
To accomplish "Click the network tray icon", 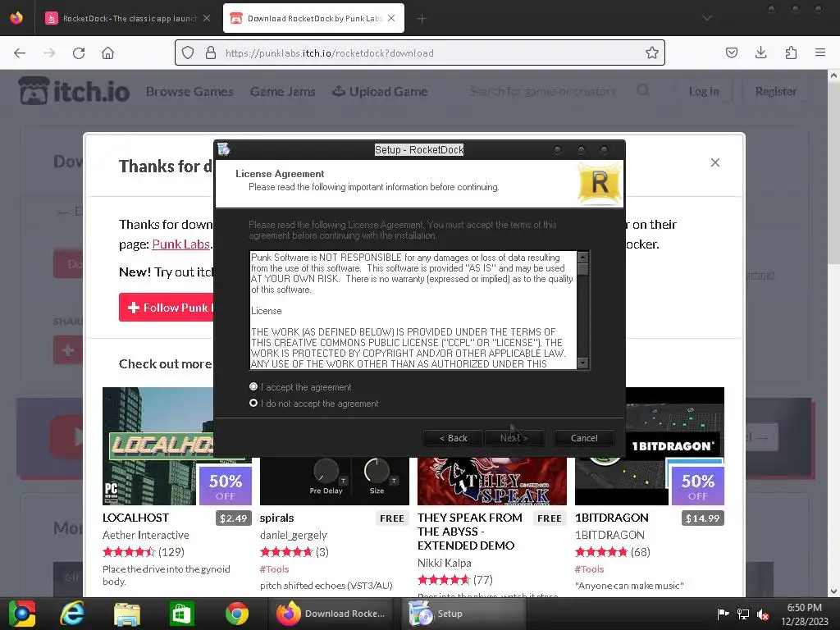I will pos(743,614).
